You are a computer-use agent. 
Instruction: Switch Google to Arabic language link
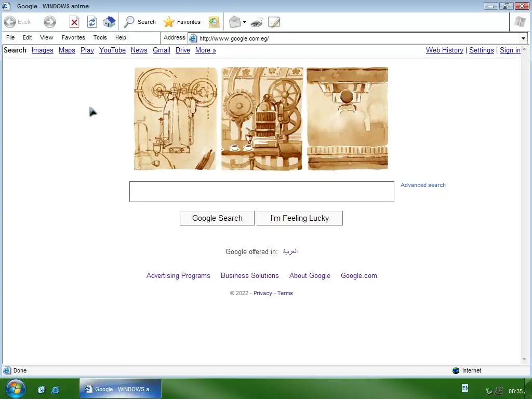290,251
